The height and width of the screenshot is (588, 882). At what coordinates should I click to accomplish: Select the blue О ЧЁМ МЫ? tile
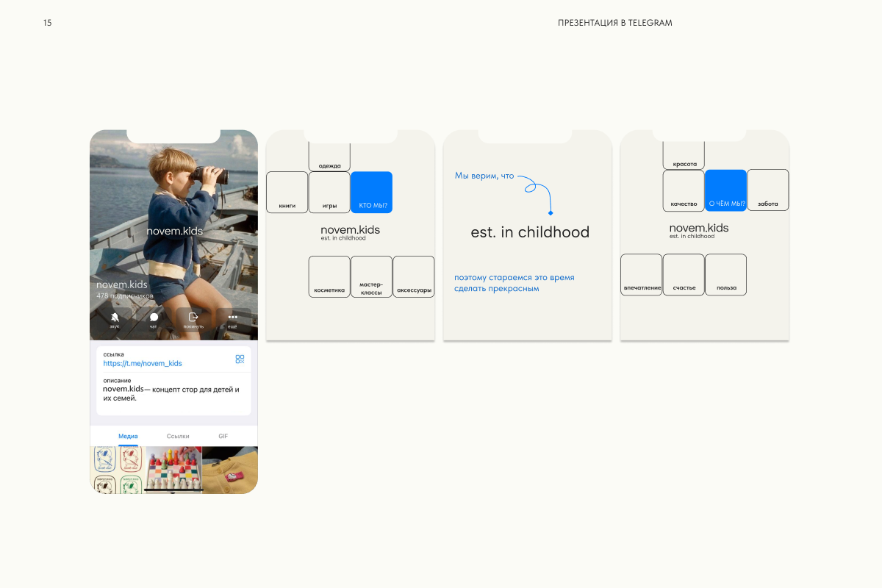725,190
